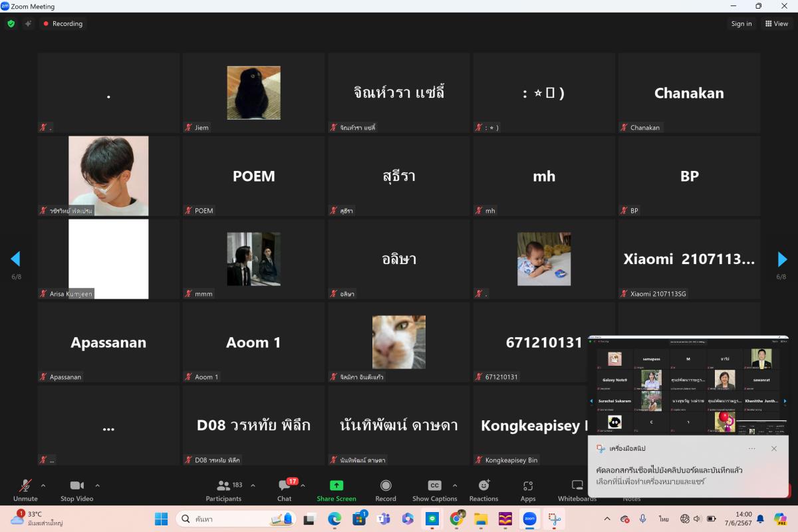Go to previous gallery page arrow

point(15,259)
